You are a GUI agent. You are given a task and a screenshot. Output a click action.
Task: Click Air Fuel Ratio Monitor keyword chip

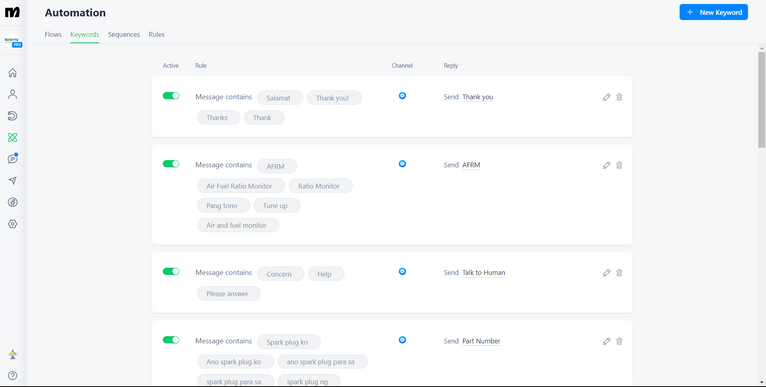point(241,186)
